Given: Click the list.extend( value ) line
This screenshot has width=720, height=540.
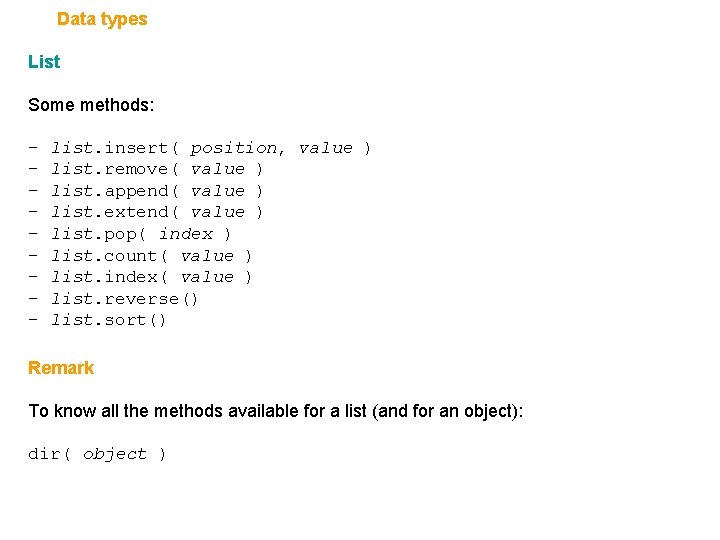Looking at the screenshot, I should [157, 212].
